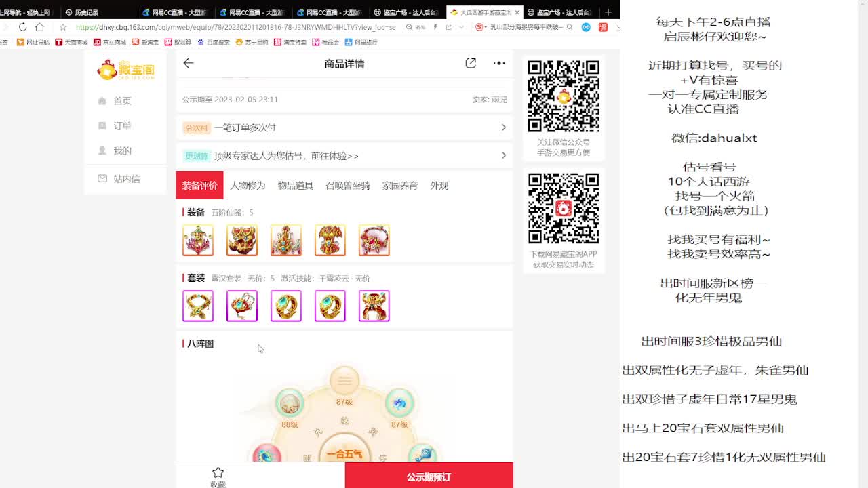Screen dimensions: 868x488
Task: Switch to 装备评价 tab
Action: pyautogui.click(x=199, y=185)
